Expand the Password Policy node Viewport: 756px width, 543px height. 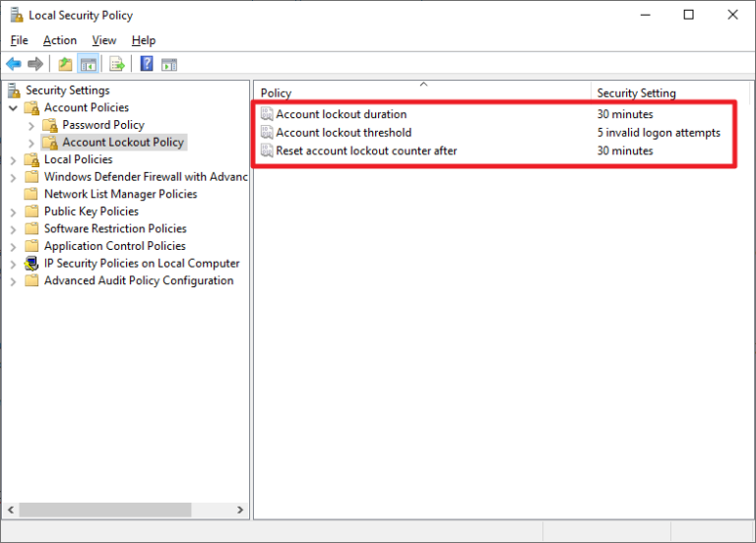pos(31,126)
